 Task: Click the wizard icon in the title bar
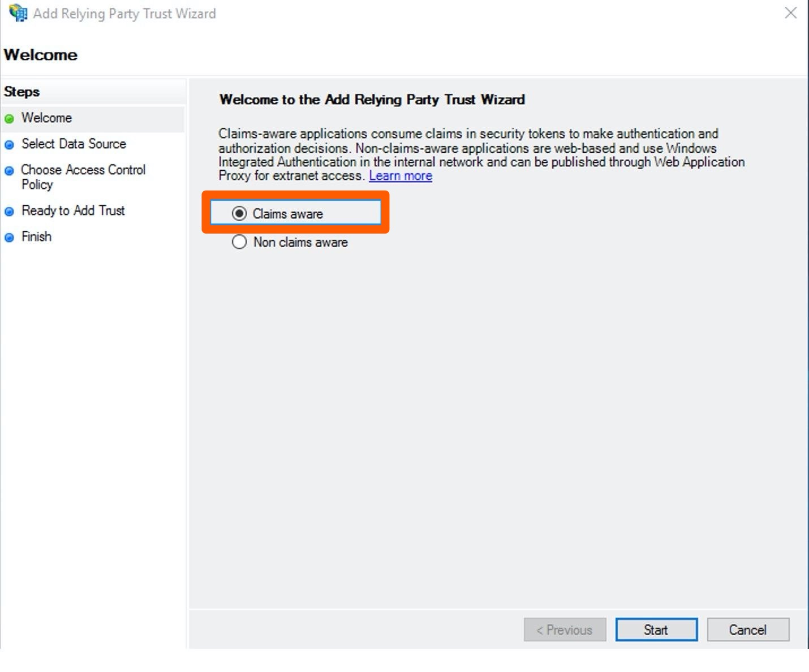point(18,13)
